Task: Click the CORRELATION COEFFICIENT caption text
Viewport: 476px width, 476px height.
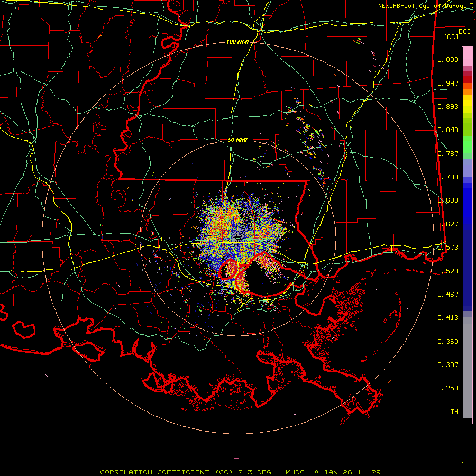Action: tap(240, 472)
